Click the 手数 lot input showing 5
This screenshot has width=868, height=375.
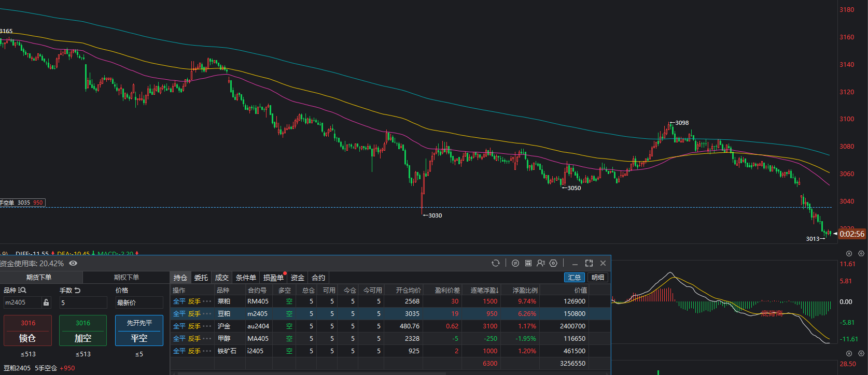(x=83, y=302)
